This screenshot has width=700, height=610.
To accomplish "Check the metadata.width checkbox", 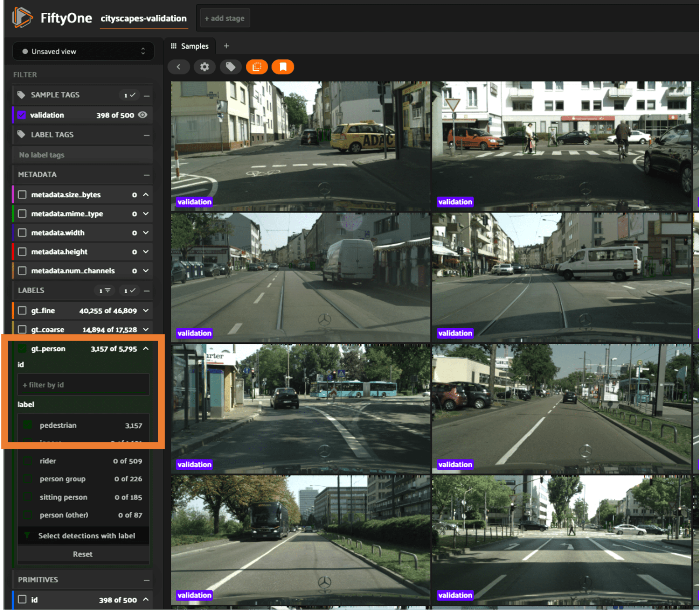I will 22,233.
